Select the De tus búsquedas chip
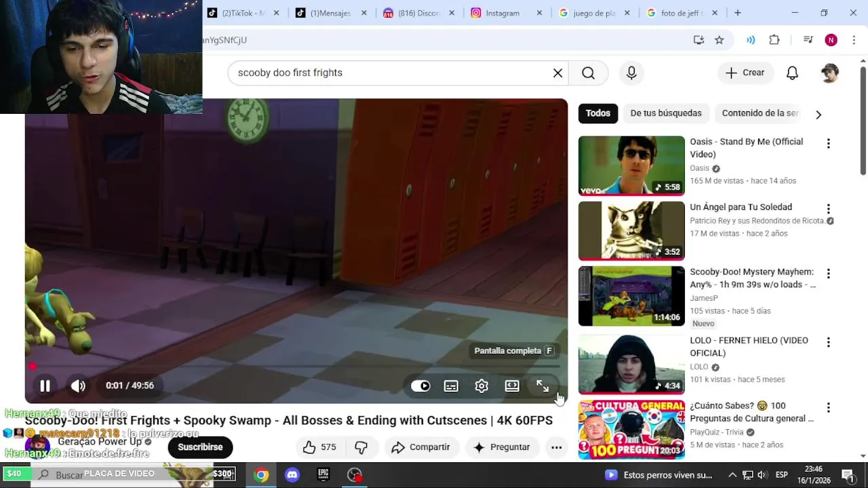Image resolution: width=868 pixels, height=488 pixels. click(x=666, y=113)
